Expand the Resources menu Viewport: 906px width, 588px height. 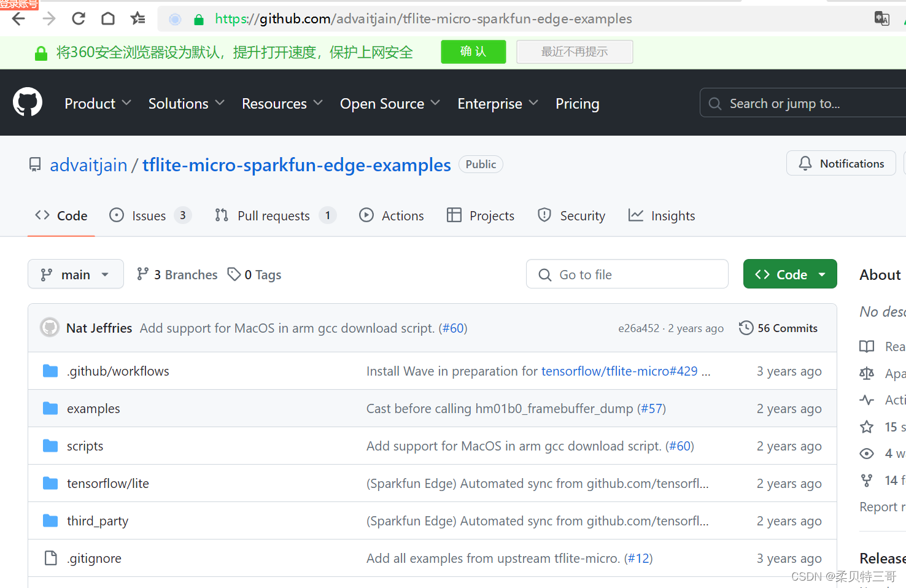282,103
